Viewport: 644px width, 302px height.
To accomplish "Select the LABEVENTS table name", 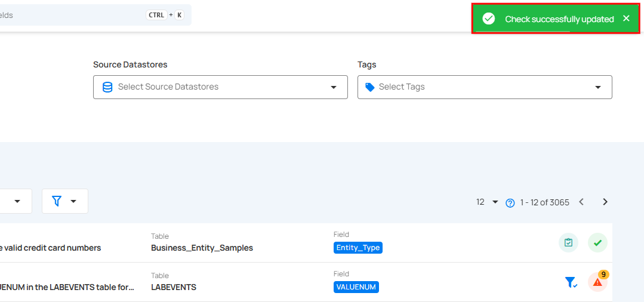I will [x=174, y=287].
